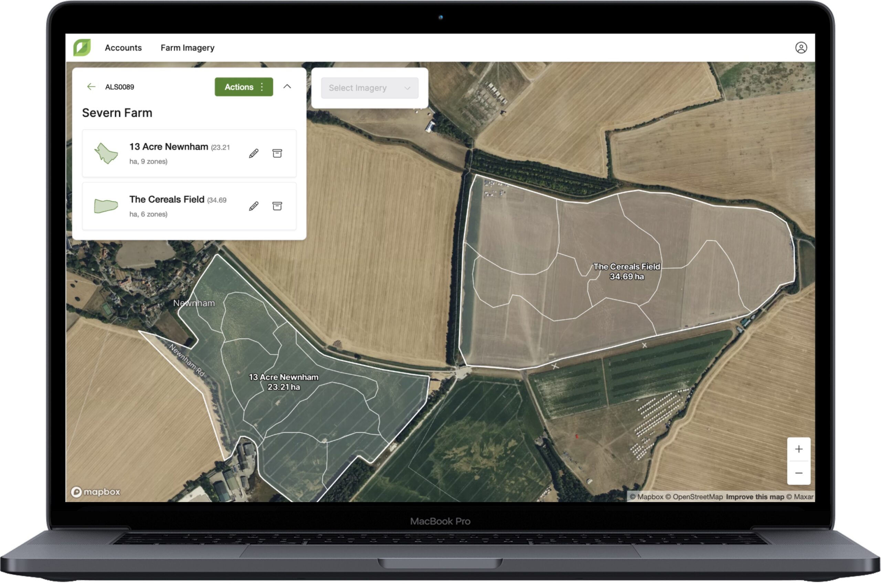Open the kebab menu beside Actions
This screenshot has width=881, height=588.
262,87
